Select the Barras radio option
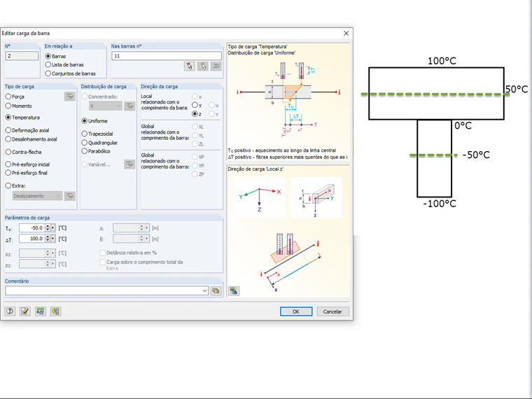 pyautogui.click(x=48, y=56)
